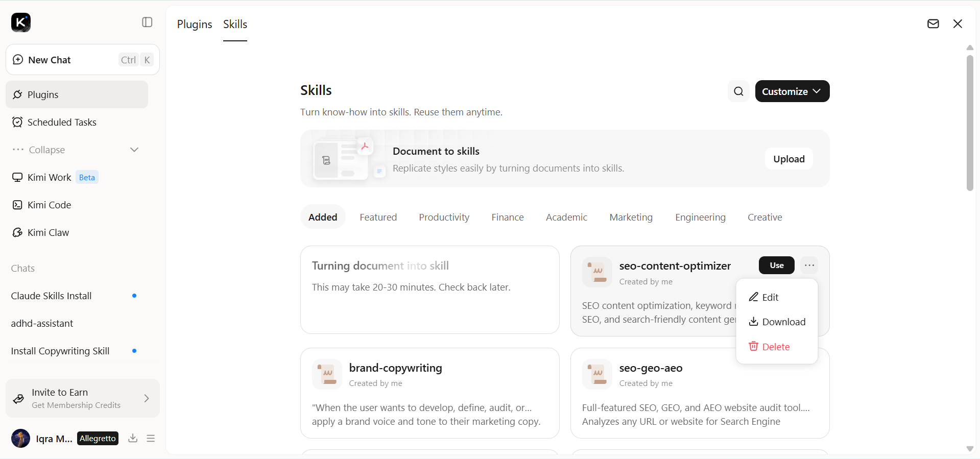
Task: Open Kimi Work Beta
Action: click(77, 177)
